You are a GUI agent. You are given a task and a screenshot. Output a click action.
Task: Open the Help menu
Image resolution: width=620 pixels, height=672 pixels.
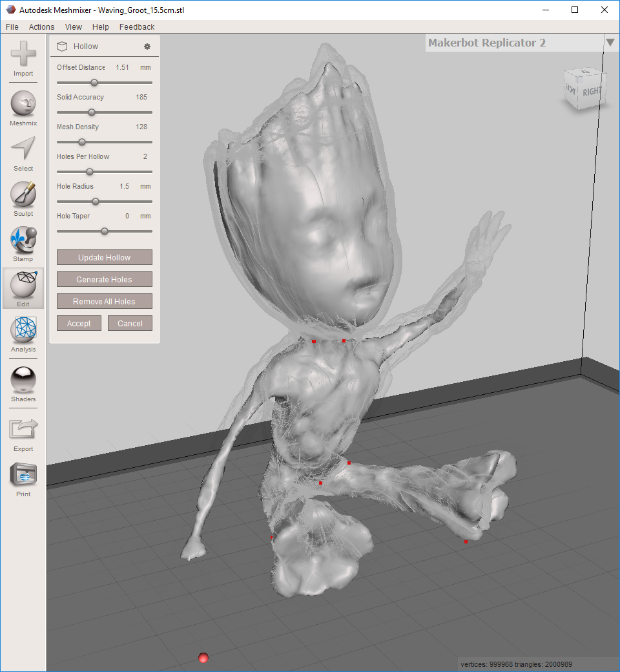point(100,26)
